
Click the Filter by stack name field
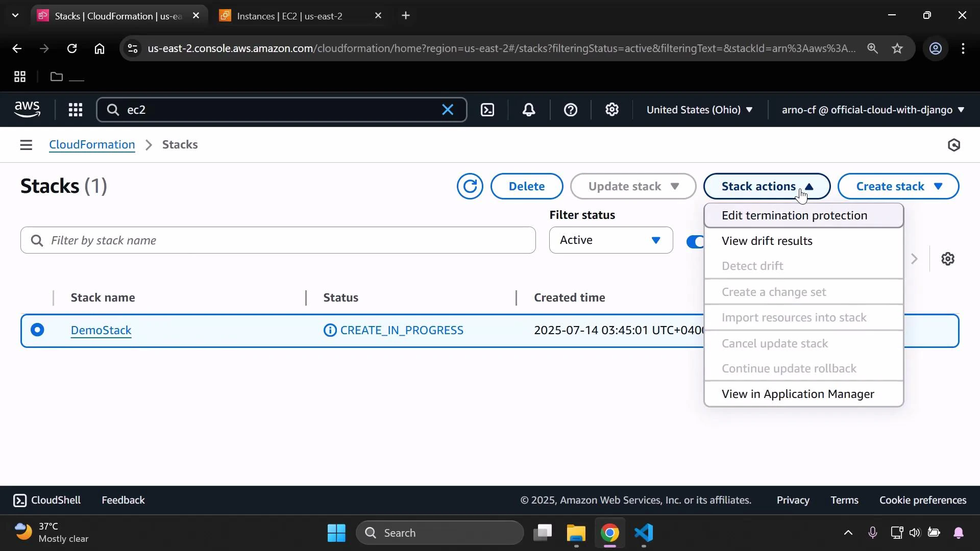277,240
